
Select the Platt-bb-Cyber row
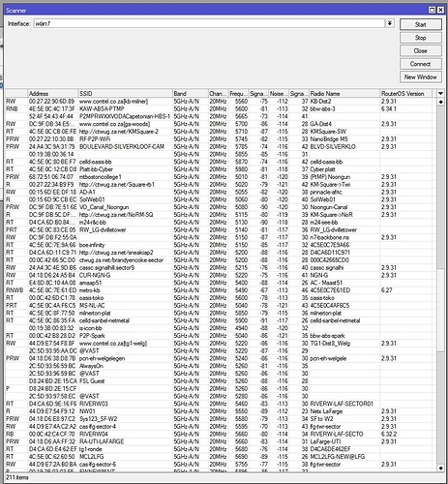click(x=221, y=169)
